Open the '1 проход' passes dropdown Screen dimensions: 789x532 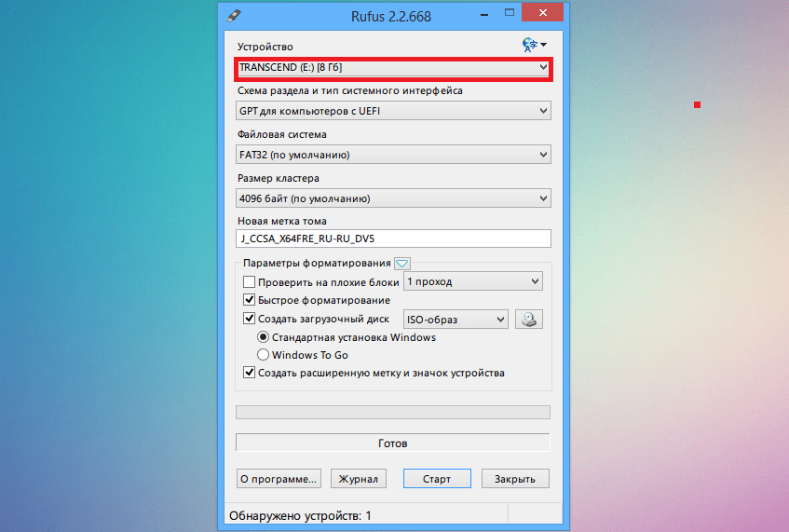[x=473, y=281]
